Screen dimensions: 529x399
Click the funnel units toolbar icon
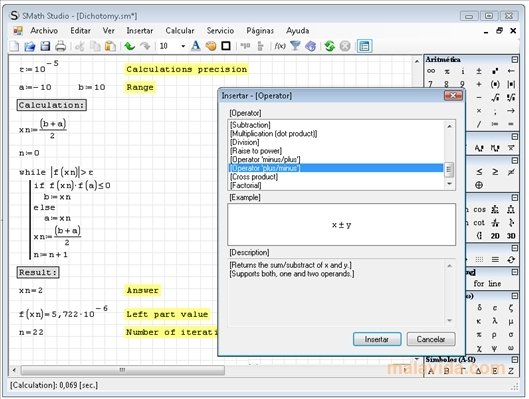coord(295,46)
